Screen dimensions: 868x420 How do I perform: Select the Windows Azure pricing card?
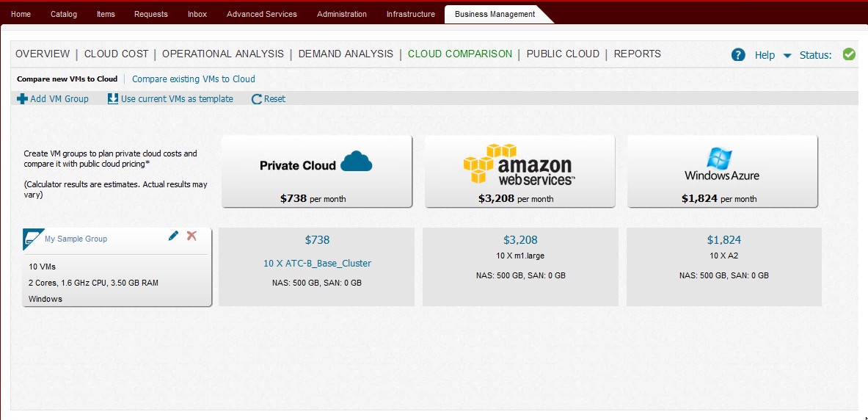pyautogui.click(x=722, y=171)
